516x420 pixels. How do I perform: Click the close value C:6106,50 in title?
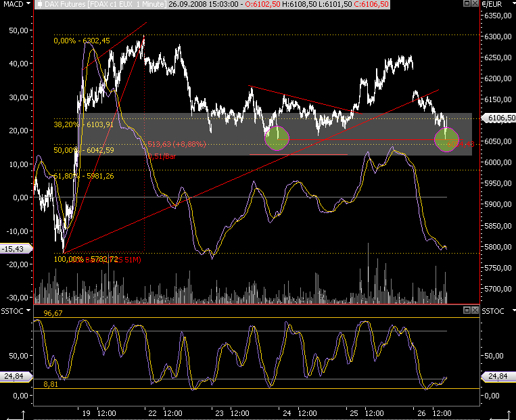(371, 4)
